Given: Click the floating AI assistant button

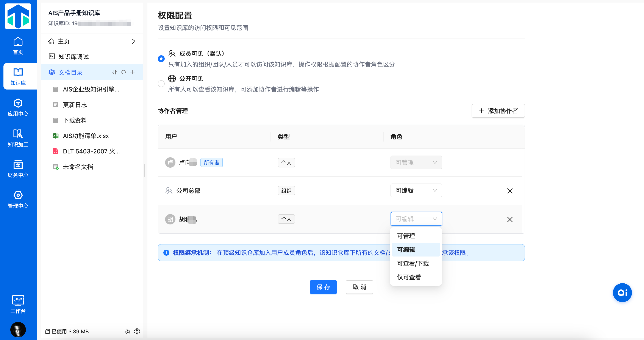Looking at the screenshot, I should click(622, 293).
